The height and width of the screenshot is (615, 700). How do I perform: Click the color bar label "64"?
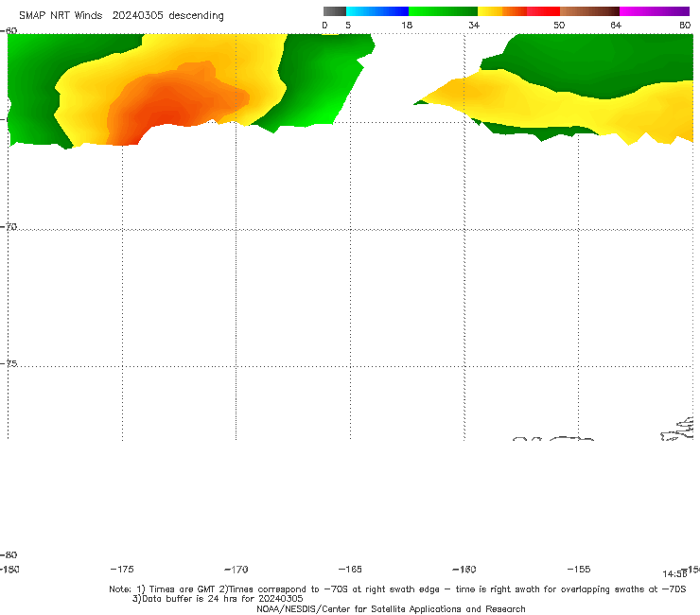coord(616,25)
